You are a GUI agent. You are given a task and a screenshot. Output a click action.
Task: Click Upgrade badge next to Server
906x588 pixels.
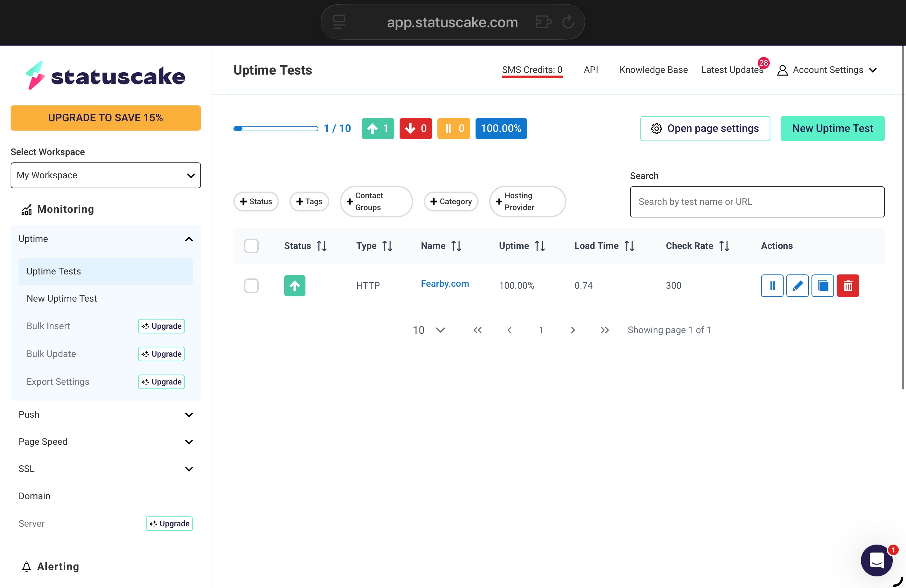click(169, 524)
